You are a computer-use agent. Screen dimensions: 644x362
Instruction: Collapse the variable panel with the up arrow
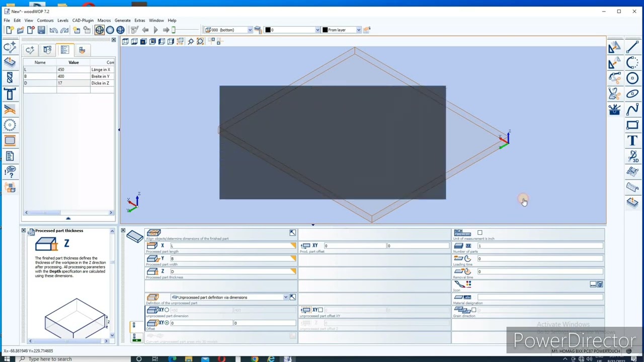[68, 218]
